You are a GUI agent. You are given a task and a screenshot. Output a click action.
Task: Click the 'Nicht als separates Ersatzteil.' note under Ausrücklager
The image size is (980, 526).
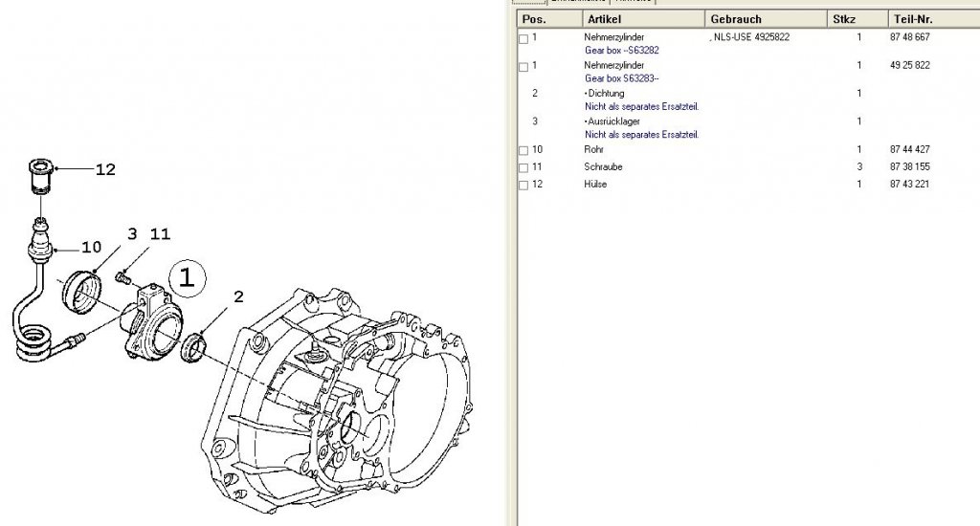point(642,135)
